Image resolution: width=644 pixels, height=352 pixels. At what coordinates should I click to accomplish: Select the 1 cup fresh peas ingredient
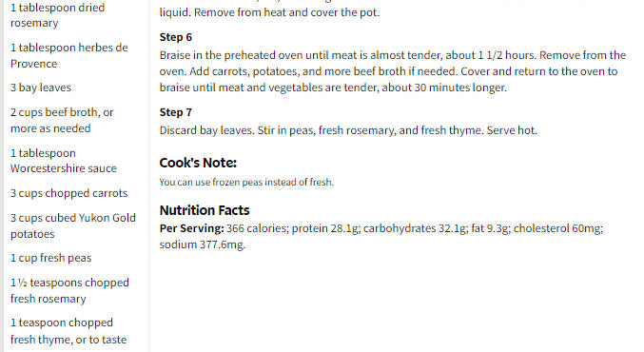51,258
